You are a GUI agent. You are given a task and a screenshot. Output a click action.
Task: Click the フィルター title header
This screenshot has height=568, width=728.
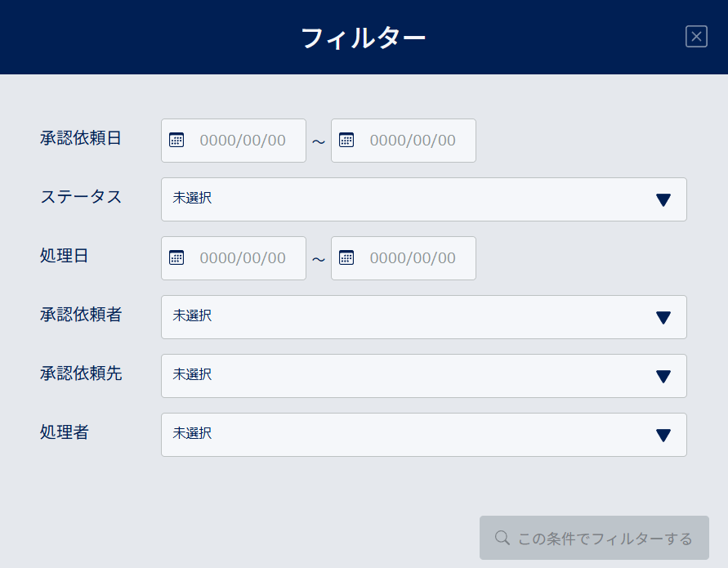point(363,38)
